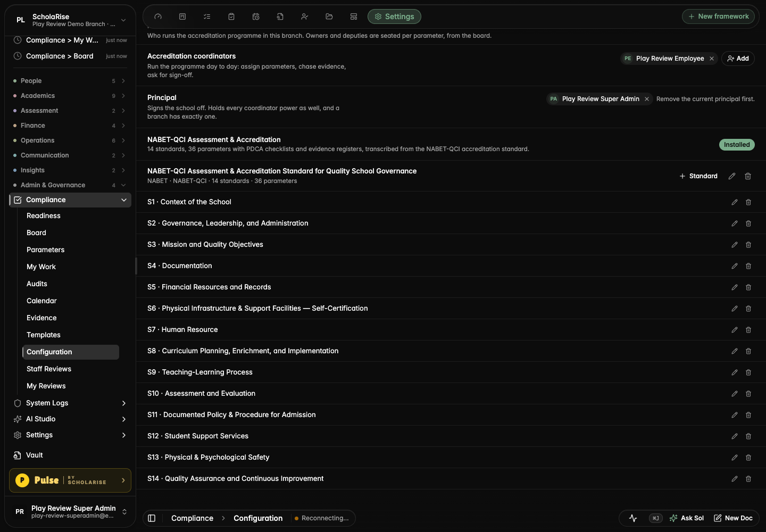Image resolution: width=766 pixels, height=532 pixels.
Task: Expand the System Logs section
Action: (x=70, y=403)
